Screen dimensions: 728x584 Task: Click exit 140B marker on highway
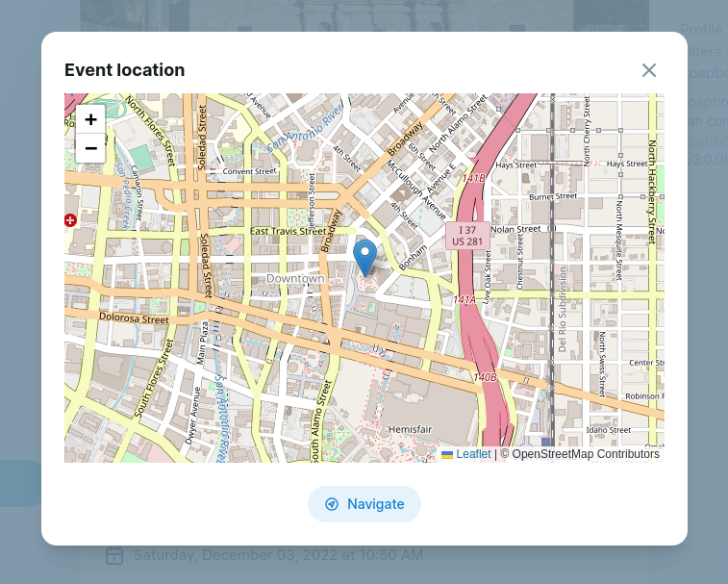[x=486, y=376]
